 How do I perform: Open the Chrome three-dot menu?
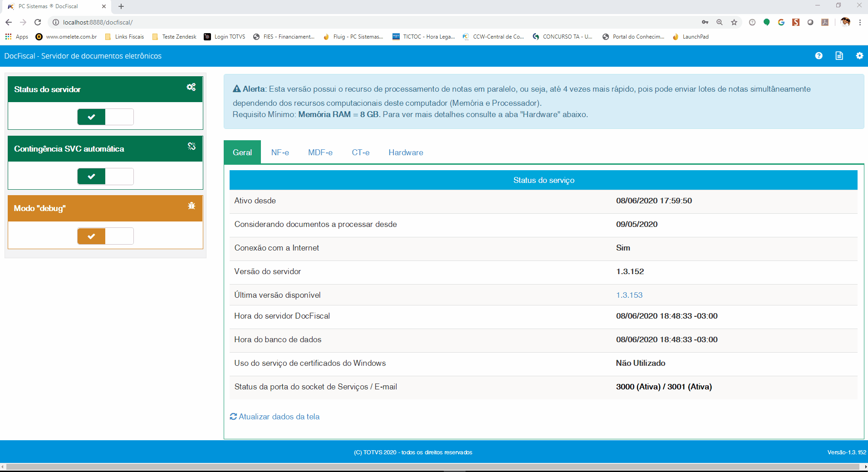[x=860, y=22]
